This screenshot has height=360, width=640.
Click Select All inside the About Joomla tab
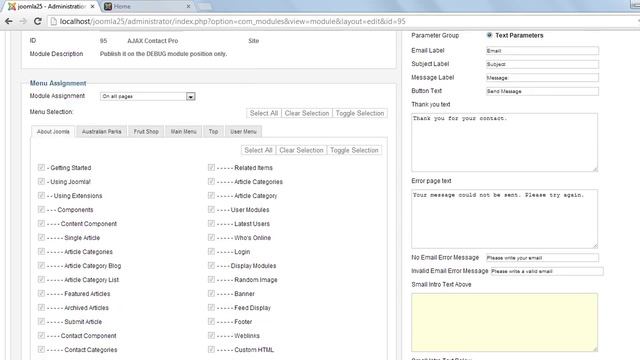tap(258, 150)
